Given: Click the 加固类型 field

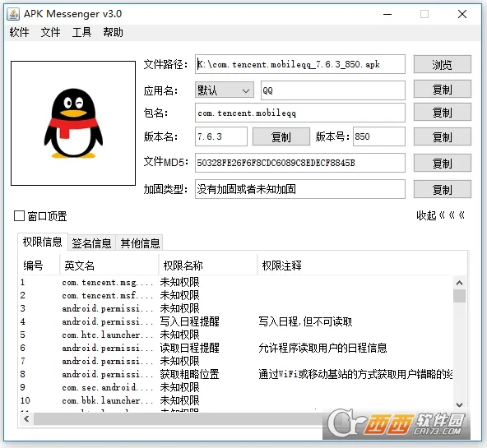Looking at the screenshot, I should [x=300, y=189].
